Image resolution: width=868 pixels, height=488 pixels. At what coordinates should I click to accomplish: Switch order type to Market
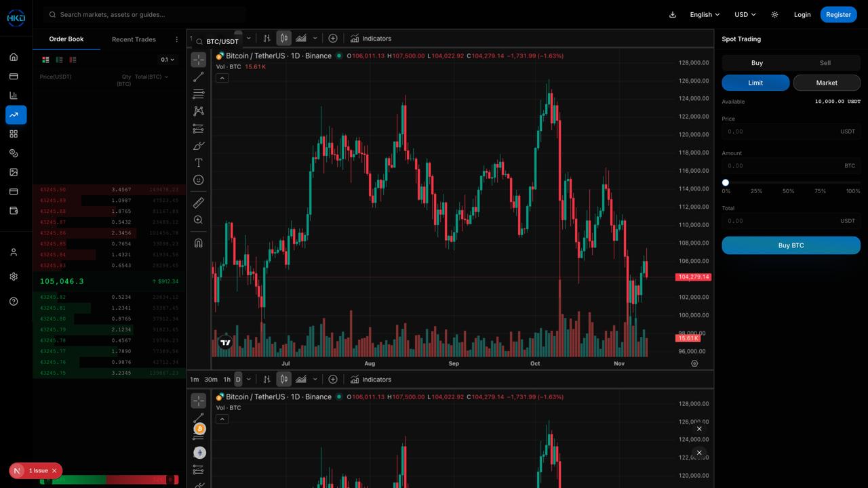click(x=826, y=83)
